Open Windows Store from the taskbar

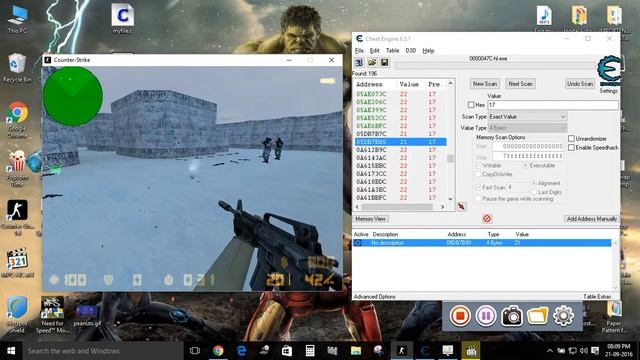pyautogui.click(x=287, y=351)
